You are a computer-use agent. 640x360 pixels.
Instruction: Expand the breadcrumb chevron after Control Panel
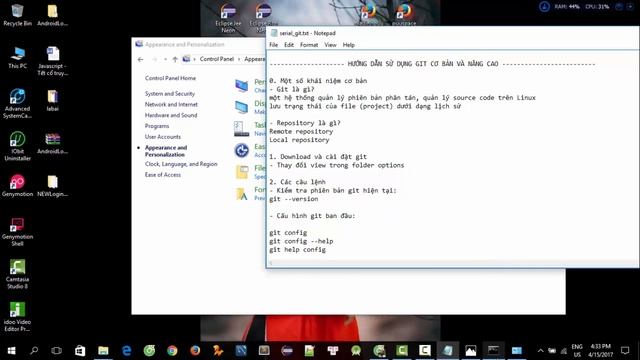239,59
